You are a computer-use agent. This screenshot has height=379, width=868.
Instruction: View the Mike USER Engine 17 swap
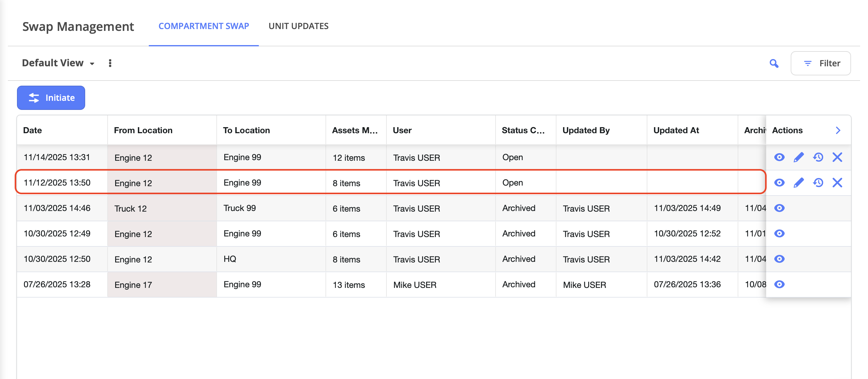coord(779,285)
